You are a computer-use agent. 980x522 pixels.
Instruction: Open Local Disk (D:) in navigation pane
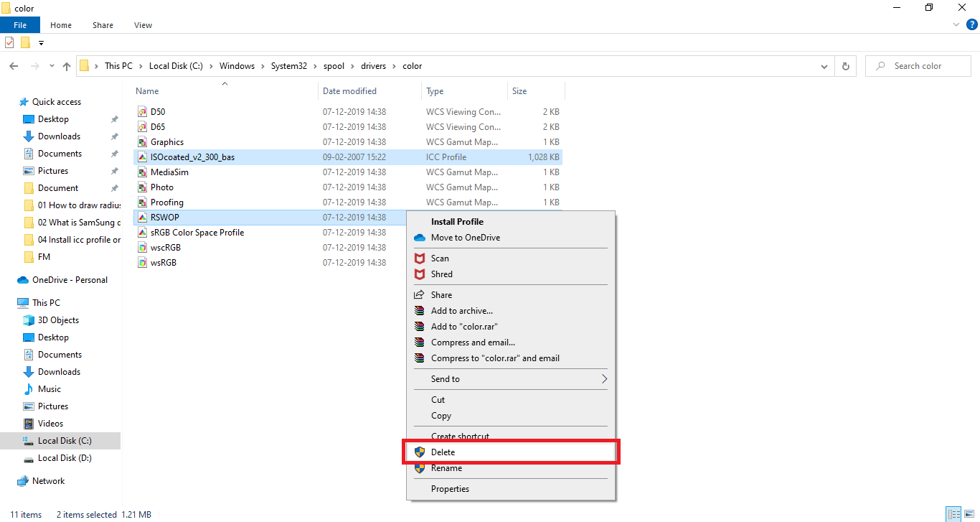pyautogui.click(x=65, y=458)
